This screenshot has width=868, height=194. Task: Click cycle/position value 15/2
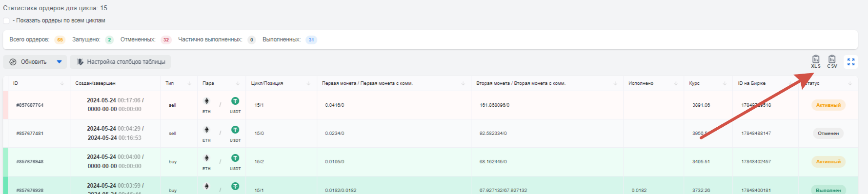259,162
